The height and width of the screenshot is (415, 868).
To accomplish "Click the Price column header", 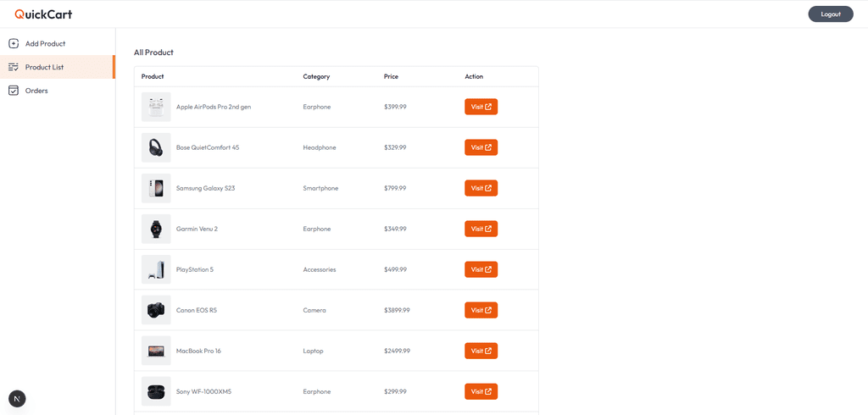I will point(391,77).
